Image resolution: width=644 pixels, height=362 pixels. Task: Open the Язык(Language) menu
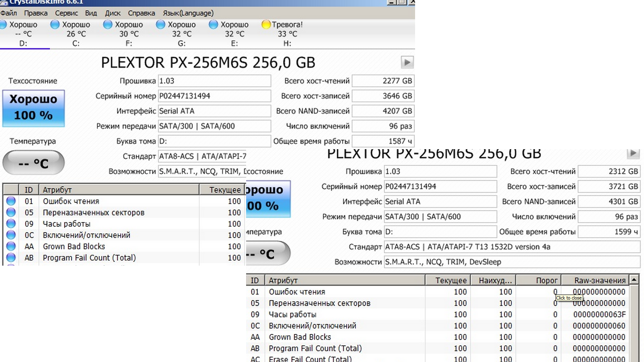point(188,13)
